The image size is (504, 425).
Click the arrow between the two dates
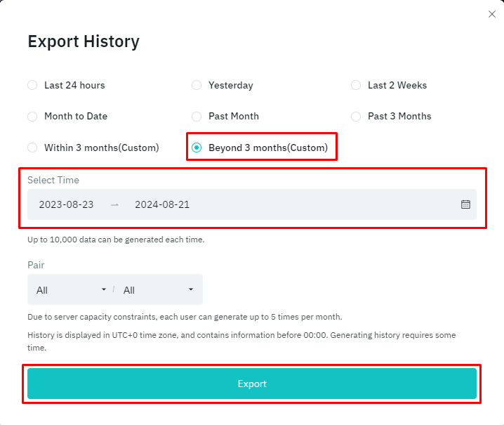click(x=114, y=204)
